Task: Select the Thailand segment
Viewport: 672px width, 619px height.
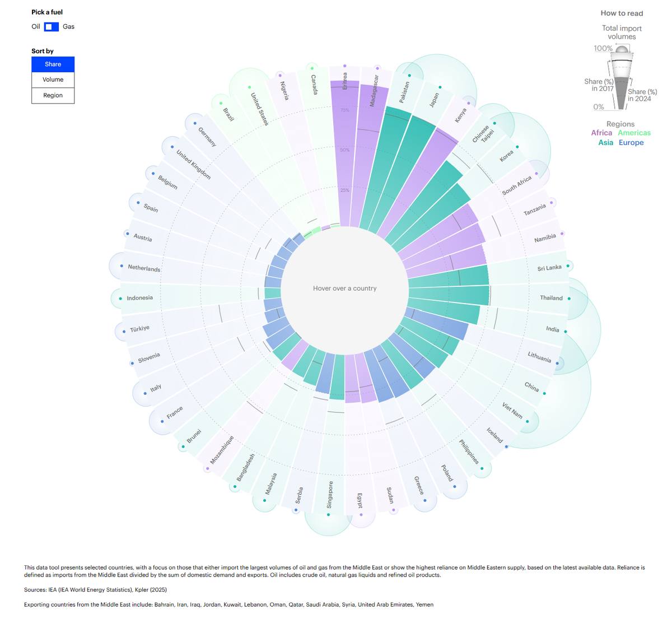Action: (449, 296)
